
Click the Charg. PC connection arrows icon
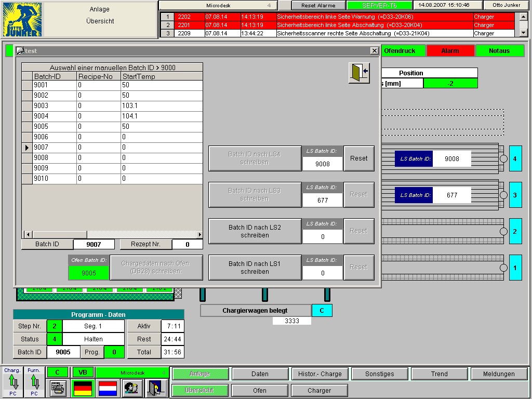pyautogui.click(x=12, y=382)
